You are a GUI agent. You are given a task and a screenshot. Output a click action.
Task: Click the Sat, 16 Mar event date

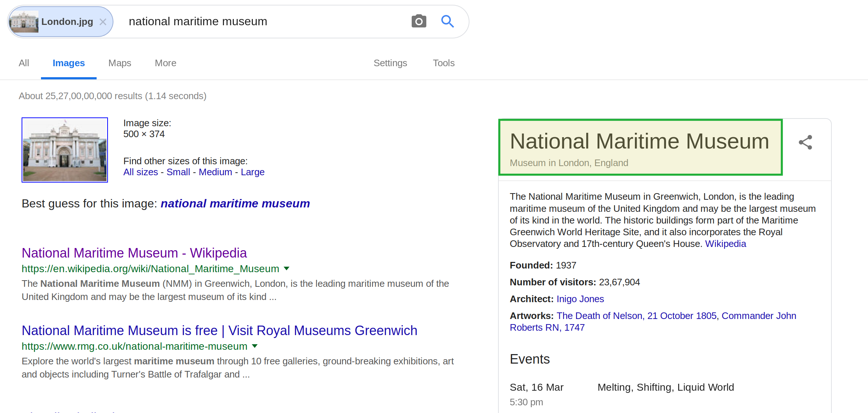[536, 387]
